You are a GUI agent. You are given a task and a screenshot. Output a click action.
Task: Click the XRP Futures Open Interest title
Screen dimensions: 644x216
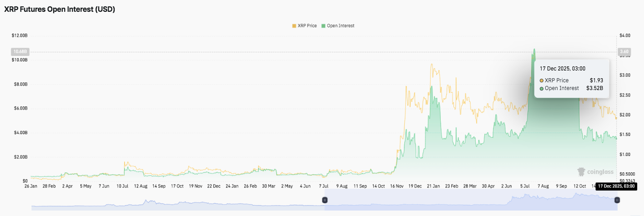pos(60,9)
